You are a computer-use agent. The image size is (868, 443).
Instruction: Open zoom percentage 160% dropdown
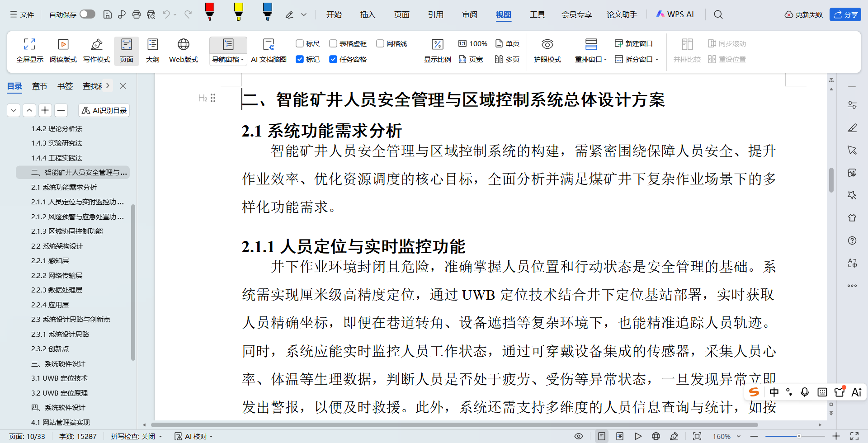[x=727, y=436]
